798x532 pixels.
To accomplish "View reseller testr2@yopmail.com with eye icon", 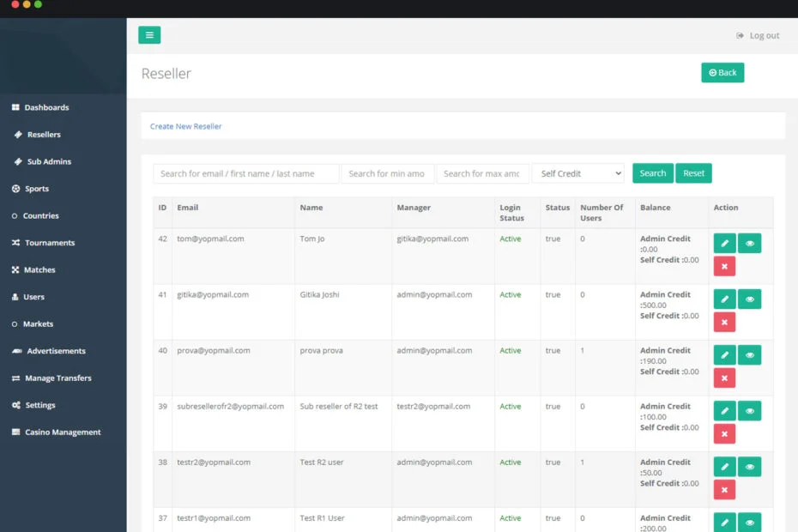I will tap(749, 467).
